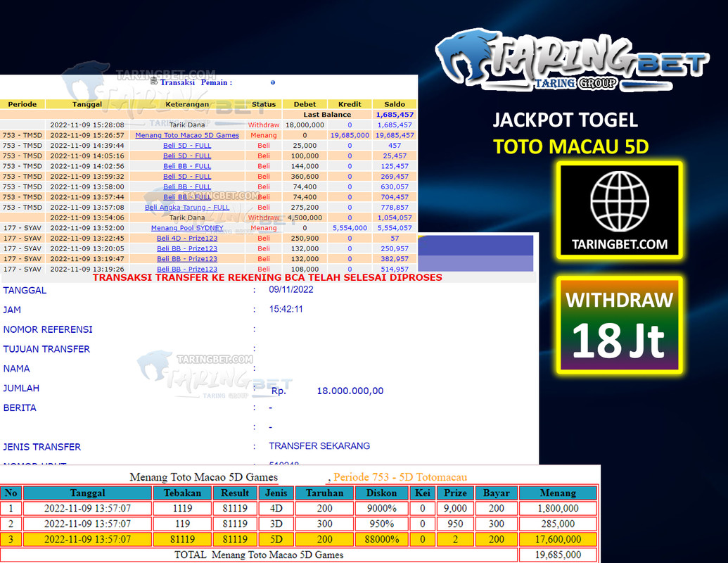This screenshot has height=563, width=728.
Task: Open the Beli Angka Tarung - FULL link
Action: pos(187,207)
